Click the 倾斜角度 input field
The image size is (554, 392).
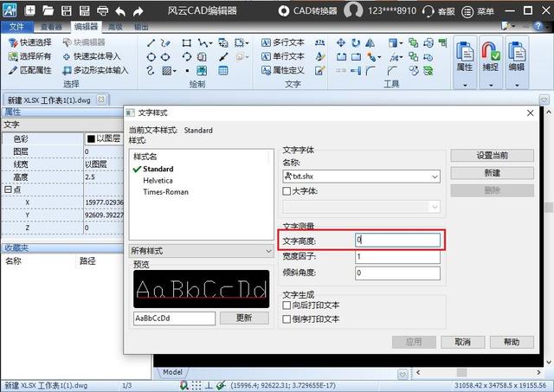(397, 273)
